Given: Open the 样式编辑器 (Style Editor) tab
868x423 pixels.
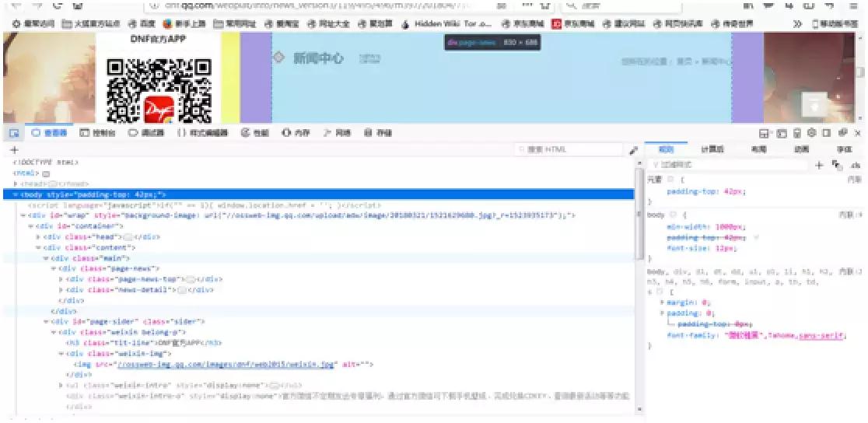Looking at the screenshot, I should 202,133.
